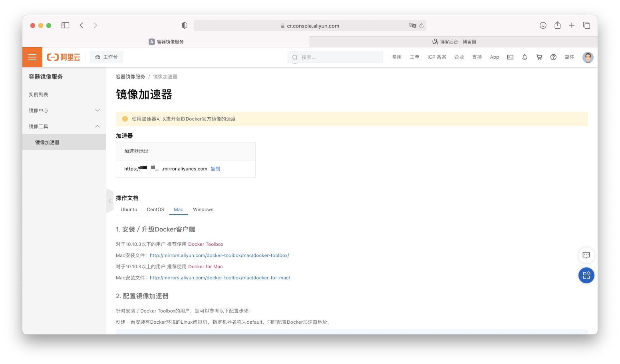Viewport: 620px width, 364px height.
Task: Open the 企业 menu
Action: click(459, 57)
